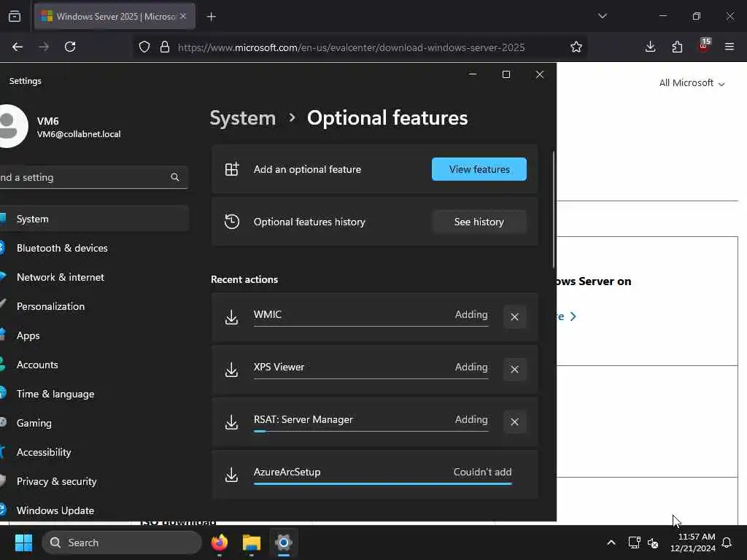Expand the All Microsoft dropdown
747x560 pixels.
click(692, 83)
